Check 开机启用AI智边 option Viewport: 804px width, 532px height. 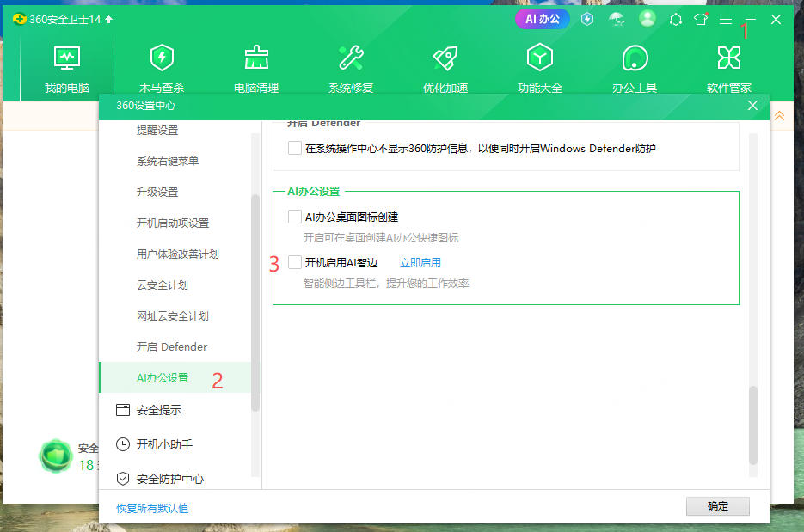click(294, 262)
